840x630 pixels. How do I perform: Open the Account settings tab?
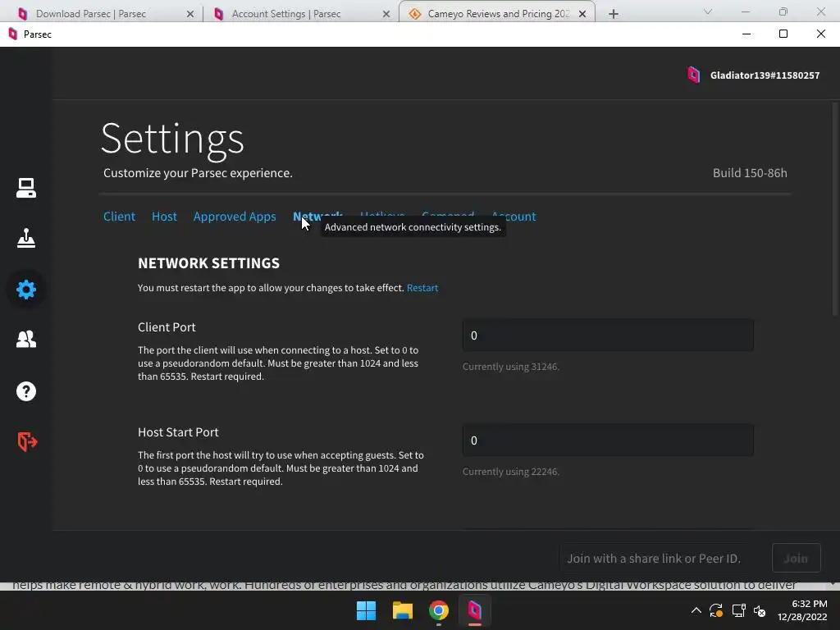tap(514, 217)
